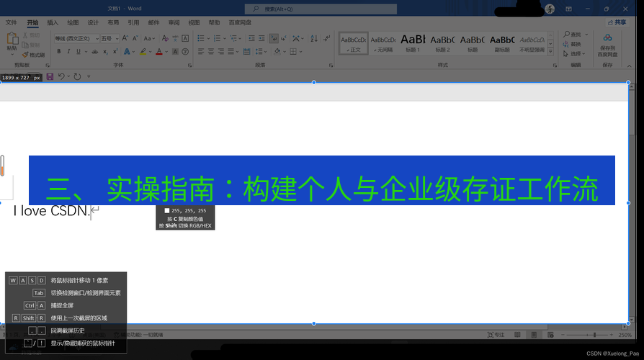The height and width of the screenshot is (360, 644).
Task: Click 替换 (Replace) button
Action: click(573, 44)
